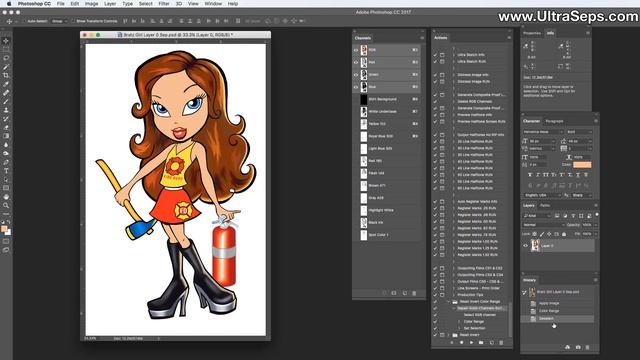This screenshot has width=640, height=360.
Task: Expand the Reset Invert action set
Action: (x=448, y=335)
